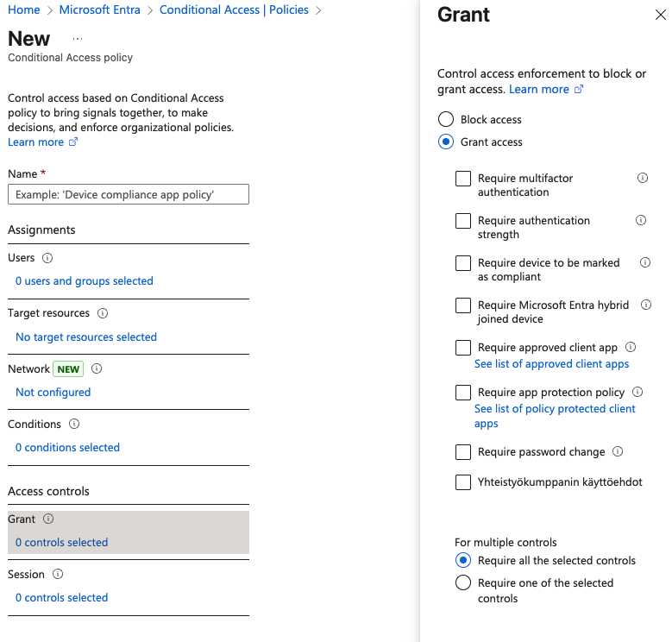Tick the Yhteistyökumppanin käyttöehdot checkbox
The image size is (672, 642).
pyautogui.click(x=463, y=482)
